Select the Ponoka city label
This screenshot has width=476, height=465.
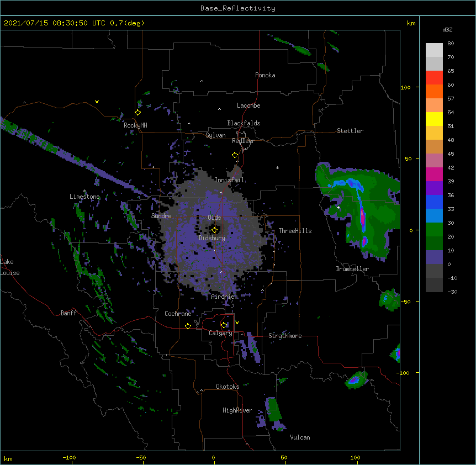coord(265,75)
